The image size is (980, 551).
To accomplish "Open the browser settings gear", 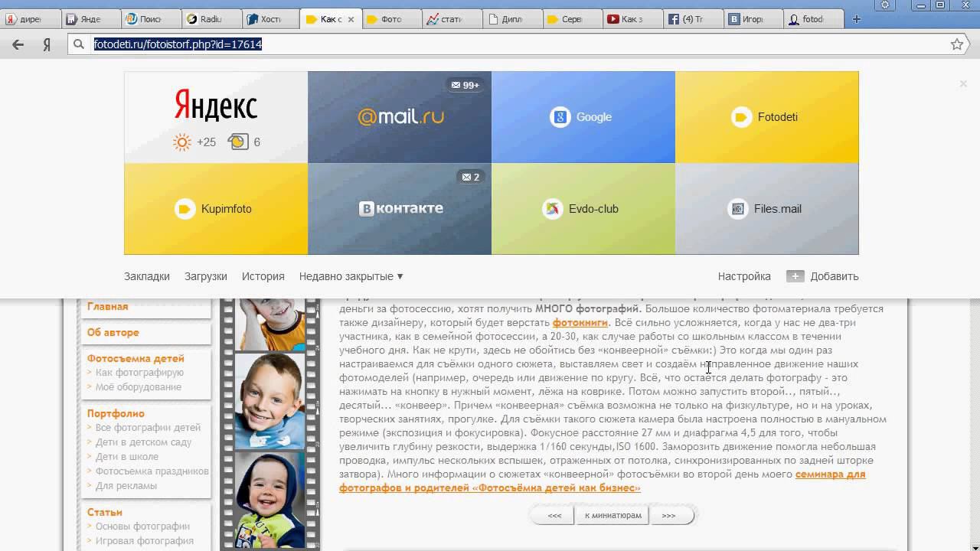I will pos(885,5).
